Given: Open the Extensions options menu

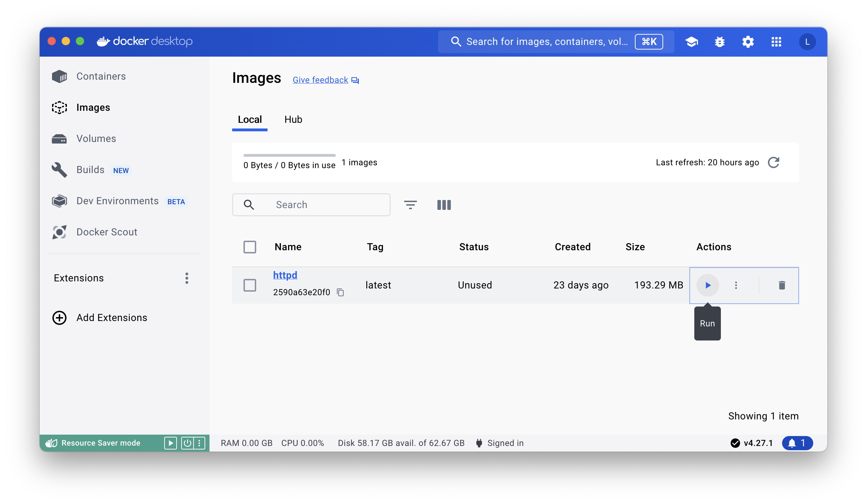Looking at the screenshot, I should (x=187, y=278).
